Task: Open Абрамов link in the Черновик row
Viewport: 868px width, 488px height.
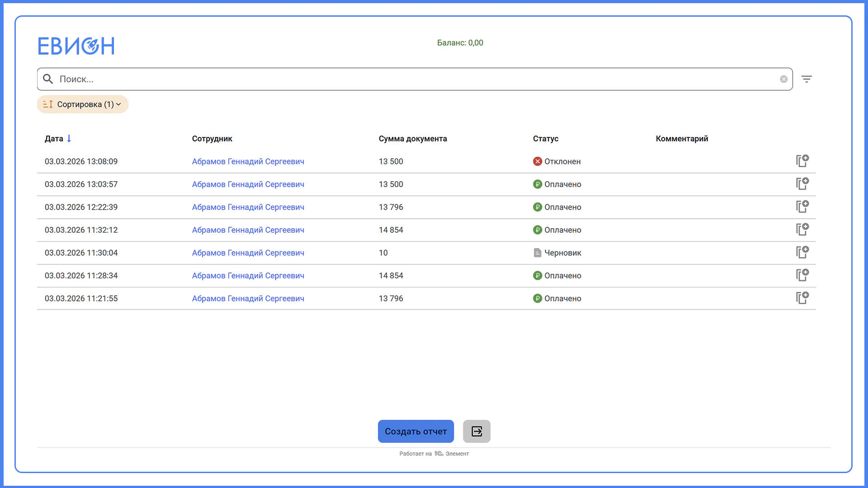Action: pyautogui.click(x=248, y=253)
